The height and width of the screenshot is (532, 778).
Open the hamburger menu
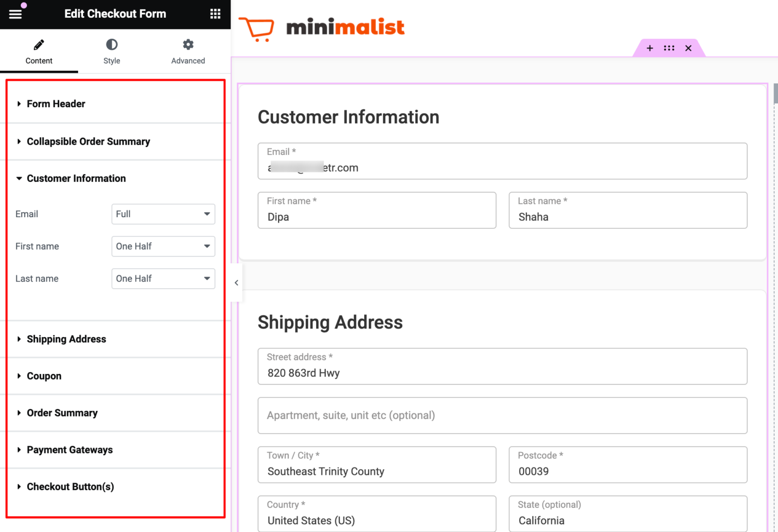pyautogui.click(x=15, y=14)
